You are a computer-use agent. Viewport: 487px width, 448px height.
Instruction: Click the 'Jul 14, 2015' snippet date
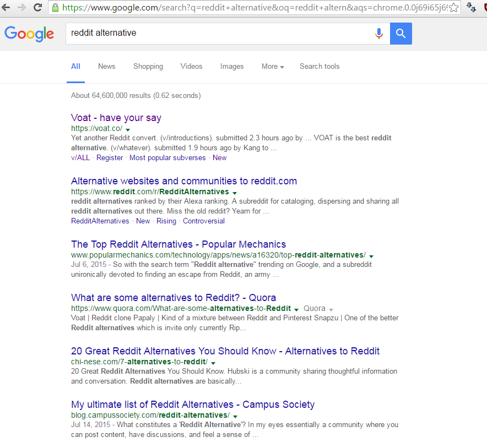coord(91,424)
